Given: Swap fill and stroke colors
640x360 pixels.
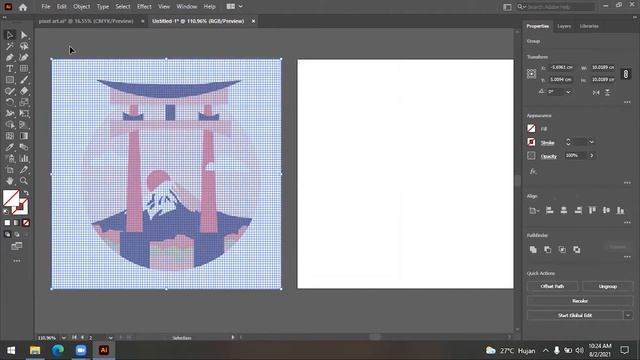Looking at the screenshot, I should click(x=26, y=193).
